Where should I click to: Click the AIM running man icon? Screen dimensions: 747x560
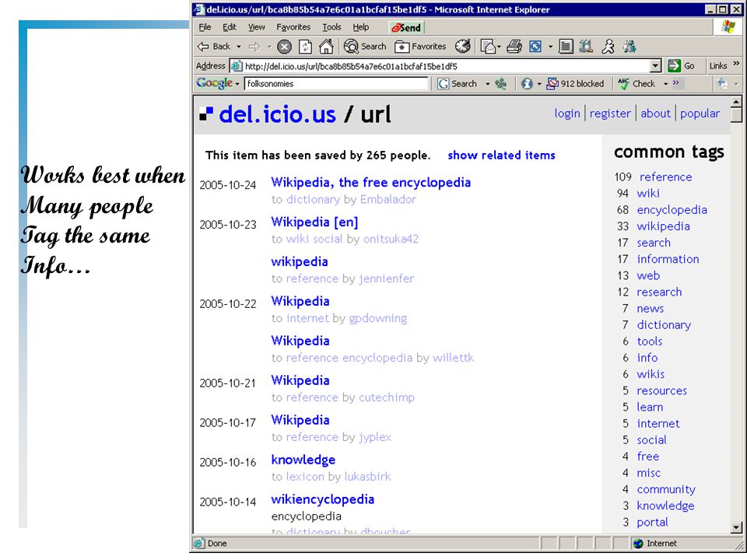[608, 47]
